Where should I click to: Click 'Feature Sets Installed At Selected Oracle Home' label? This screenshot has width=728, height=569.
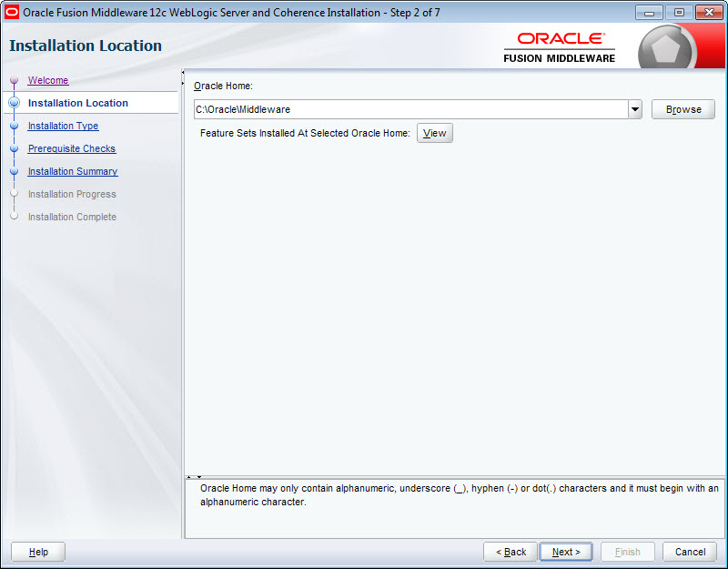click(x=305, y=133)
